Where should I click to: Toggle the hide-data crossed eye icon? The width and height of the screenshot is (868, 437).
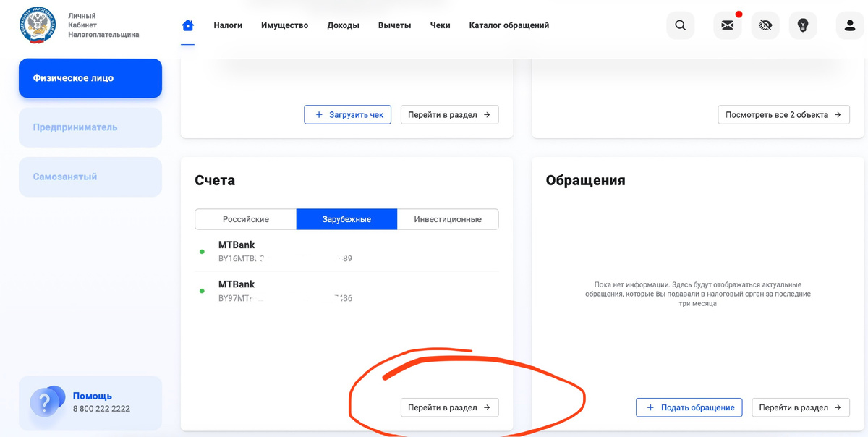[765, 25]
